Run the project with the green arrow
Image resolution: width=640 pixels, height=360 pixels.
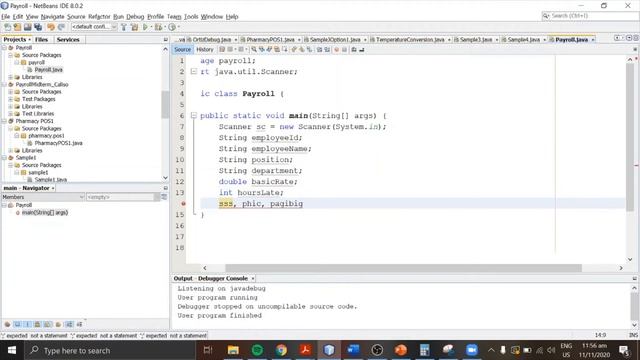145,27
